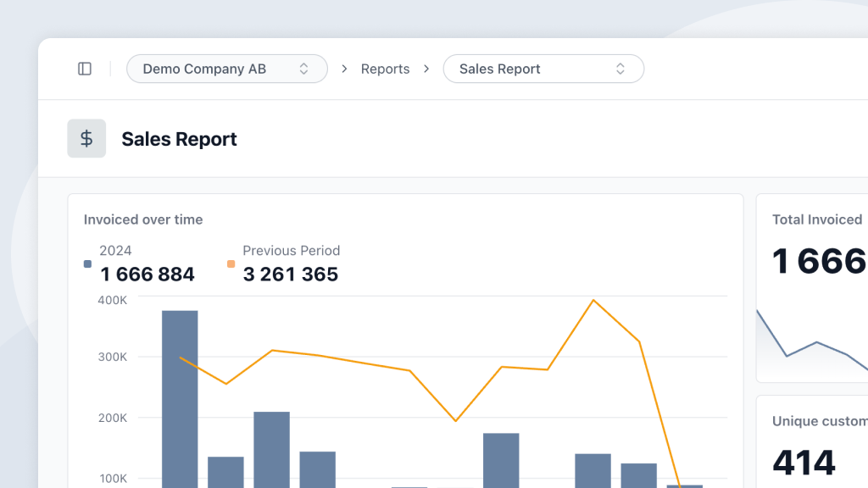Toggle the sidebar panel icon
Viewport: 868px width, 488px height.
84,69
